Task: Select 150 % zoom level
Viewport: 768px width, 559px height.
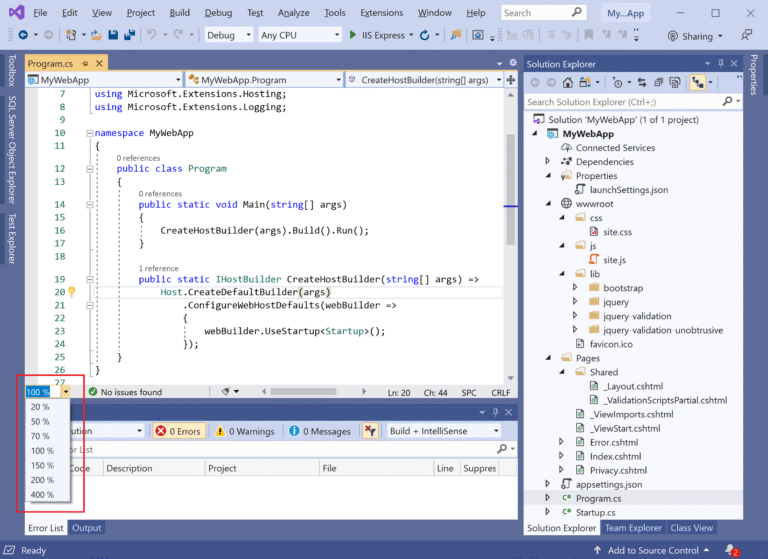Action: tap(42, 465)
